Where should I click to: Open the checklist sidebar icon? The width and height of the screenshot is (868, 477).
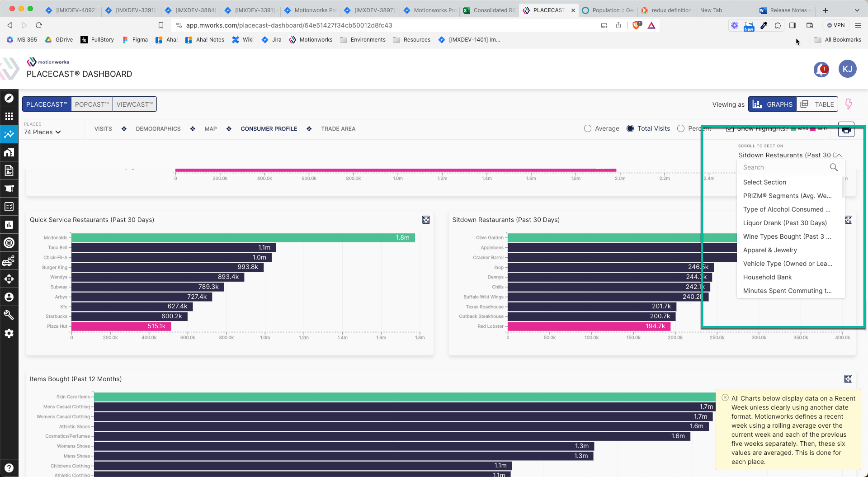(9, 207)
